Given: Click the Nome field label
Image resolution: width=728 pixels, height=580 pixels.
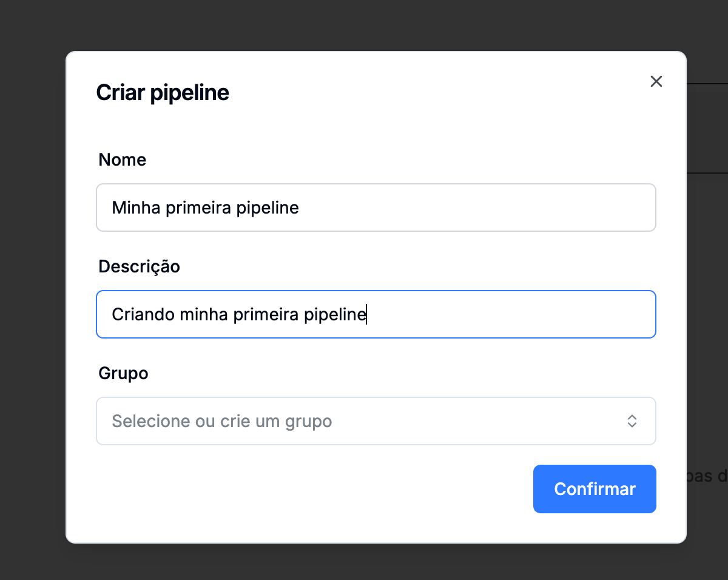Looking at the screenshot, I should pyautogui.click(x=123, y=160).
